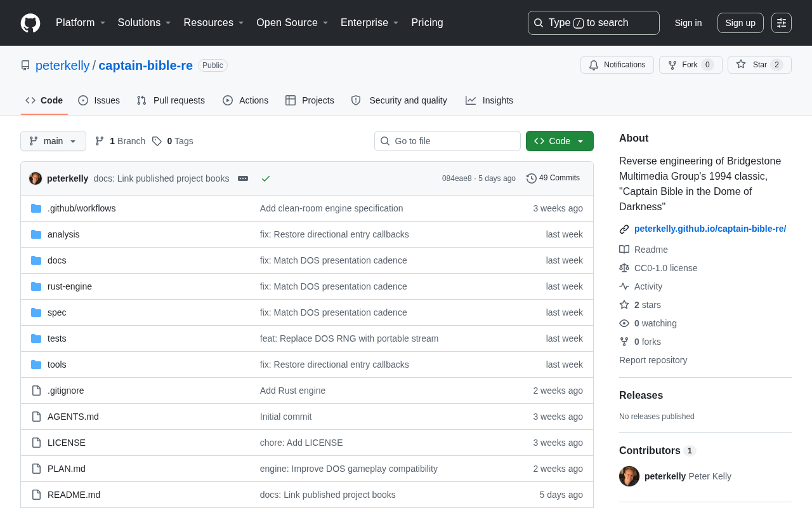Open the tools folder
The height and width of the screenshot is (508, 812).
[x=57, y=364]
